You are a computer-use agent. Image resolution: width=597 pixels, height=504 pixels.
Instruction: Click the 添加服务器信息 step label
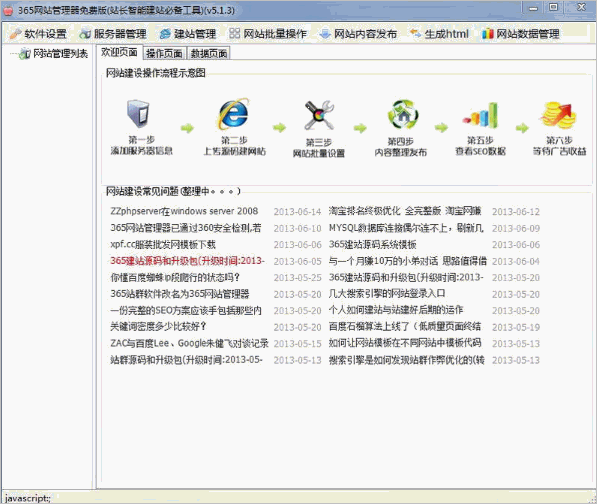142,151
